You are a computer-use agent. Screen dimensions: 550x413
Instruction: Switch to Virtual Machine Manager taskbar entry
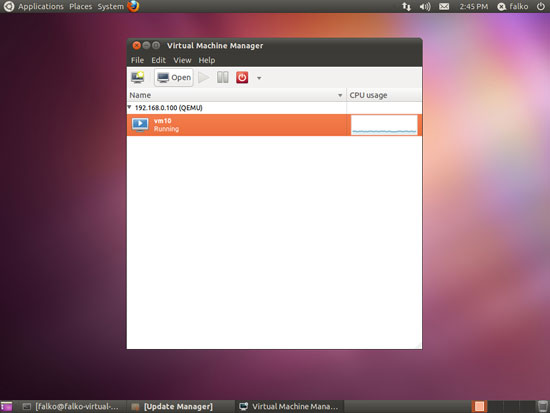coord(289,406)
